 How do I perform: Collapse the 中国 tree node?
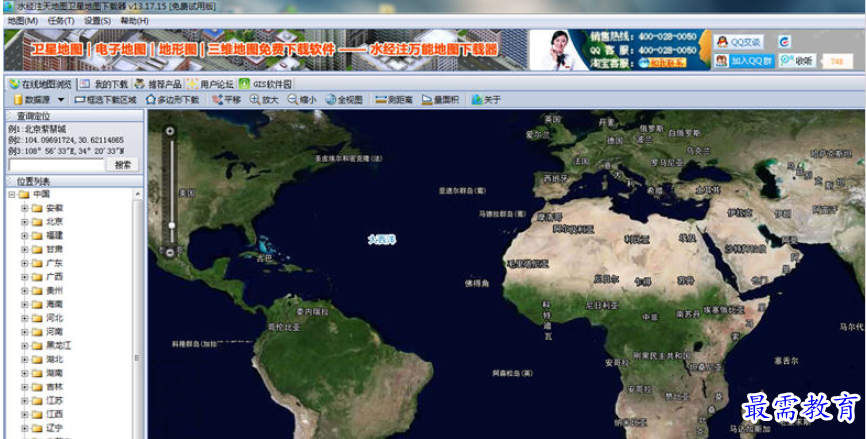tap(11, 194)
